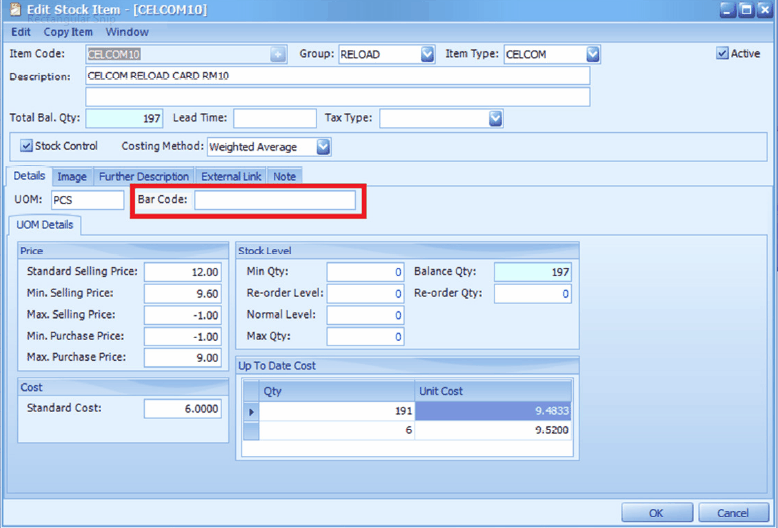778x528 pixels.
Task: Switch to the Details tab
Action: tap(29, 176)
